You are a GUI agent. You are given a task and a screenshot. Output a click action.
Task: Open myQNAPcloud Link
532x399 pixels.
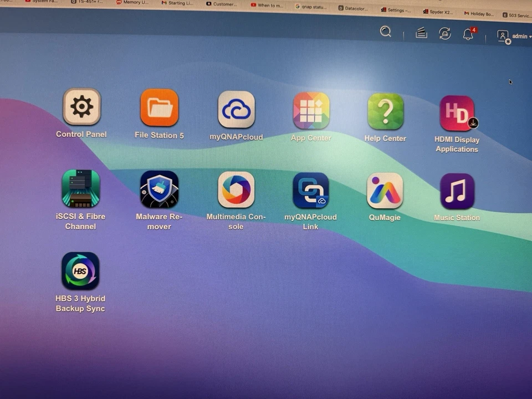[311, 190]
